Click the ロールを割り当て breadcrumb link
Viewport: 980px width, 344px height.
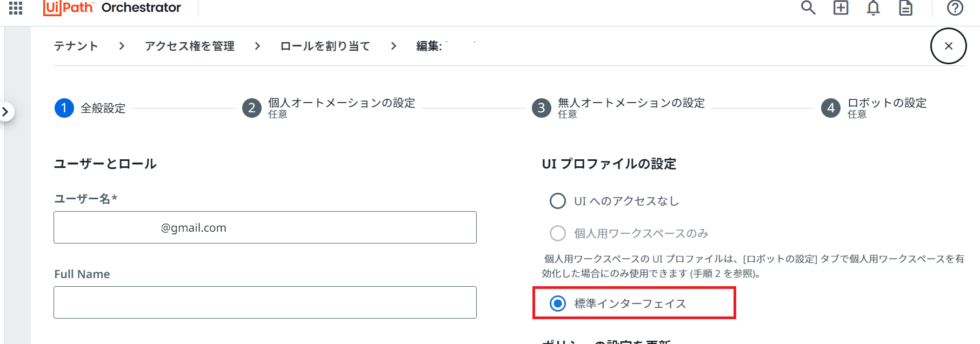click(x=325, y=46)
